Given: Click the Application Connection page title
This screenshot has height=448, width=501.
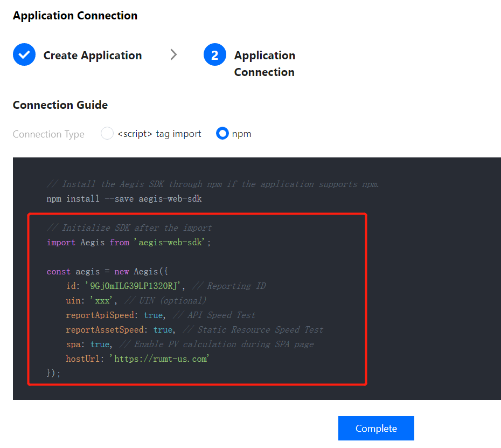Looking at the screenshot, I should tap(75, 16).
